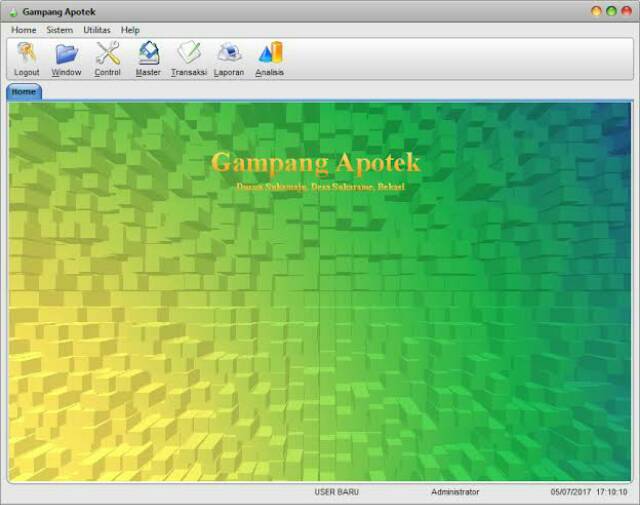Open Laporan printer icon
640x505 pixels.
[x=229, y=54]
